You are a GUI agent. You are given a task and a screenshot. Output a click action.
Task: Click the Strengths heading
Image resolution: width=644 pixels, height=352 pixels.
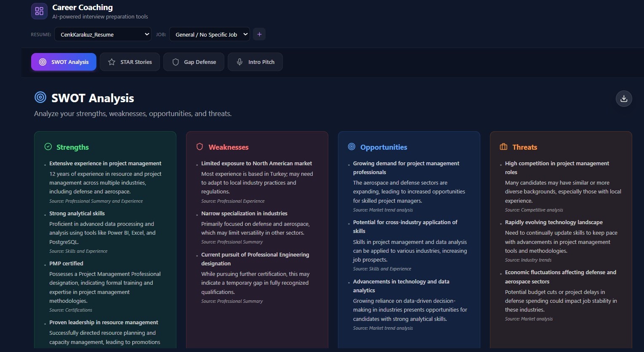72,147
